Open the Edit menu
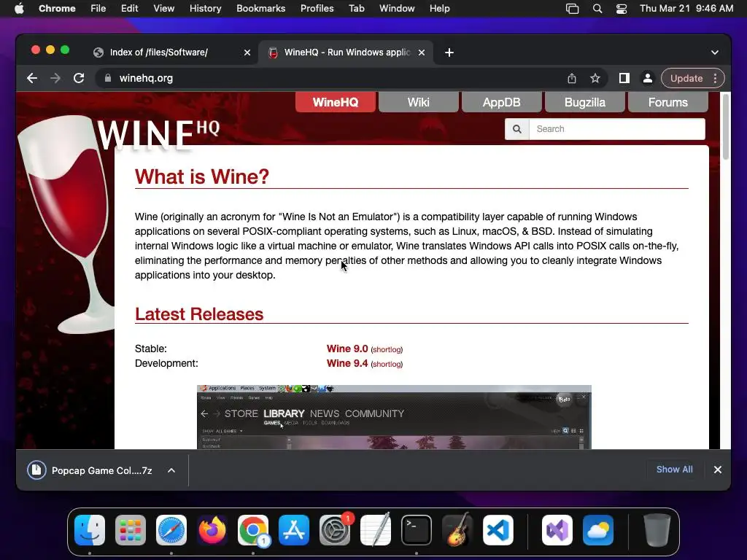Image resolution: width=747 pixels, height=560 pixels. (x=129, y=9)
